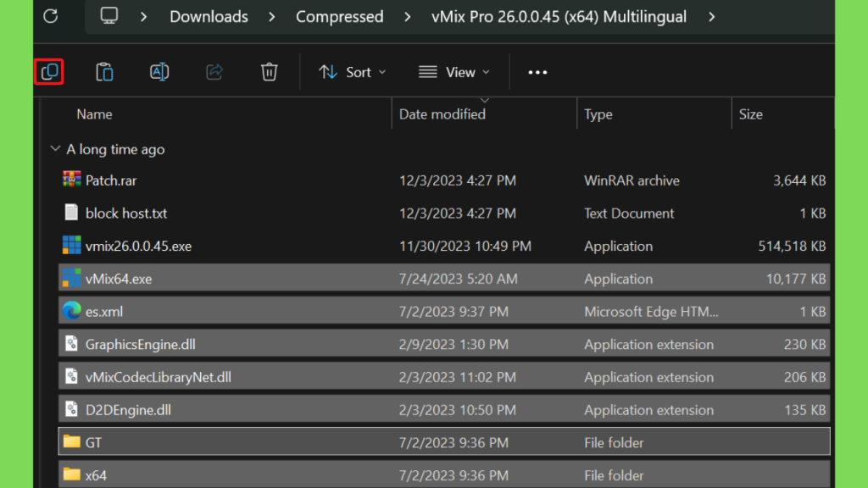Viewport: 868px width, 488px height.
Task: Click the vMix Pro 26.0.0.45 breadcrumb segment
Action: coord(559,17)
